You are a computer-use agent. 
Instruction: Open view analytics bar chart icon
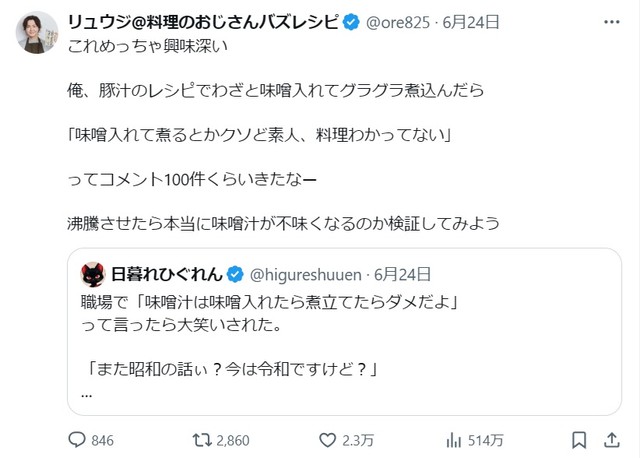(452, 439)
